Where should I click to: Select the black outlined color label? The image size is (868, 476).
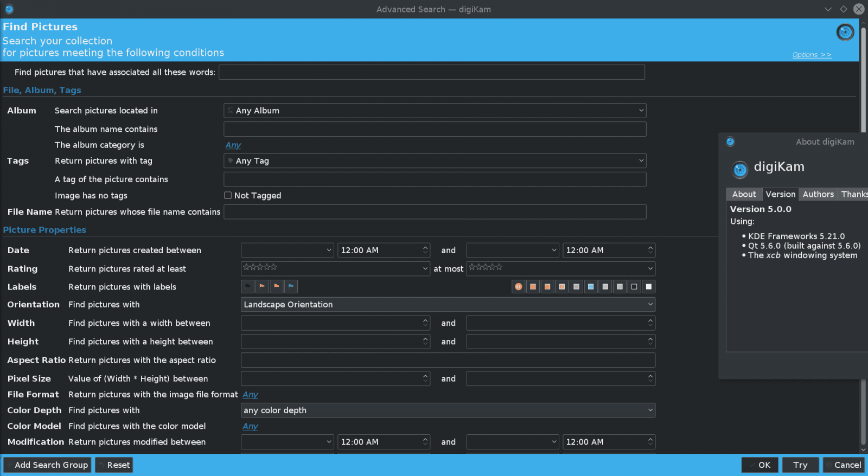click(x=634, y=286)
